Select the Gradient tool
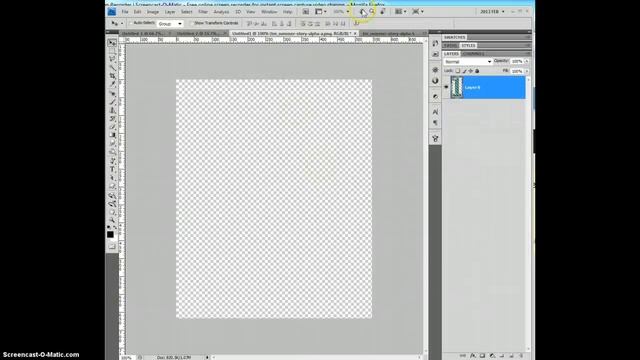The height and width of the screenshot is (360, 640). [x=112, y=135]
